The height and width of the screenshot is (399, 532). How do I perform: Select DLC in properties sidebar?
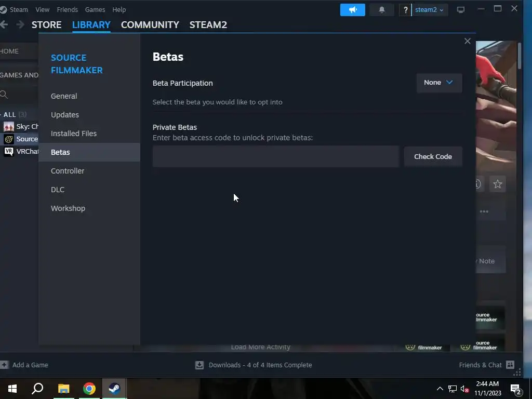tap(89, 189)
